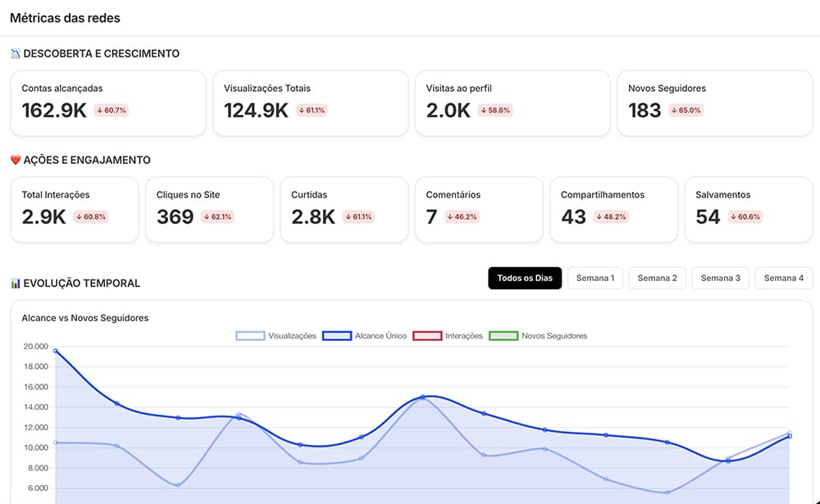Toggle the Alcance Único legend series
Viewport: 820px width, 504px height.
pos(365,336)
